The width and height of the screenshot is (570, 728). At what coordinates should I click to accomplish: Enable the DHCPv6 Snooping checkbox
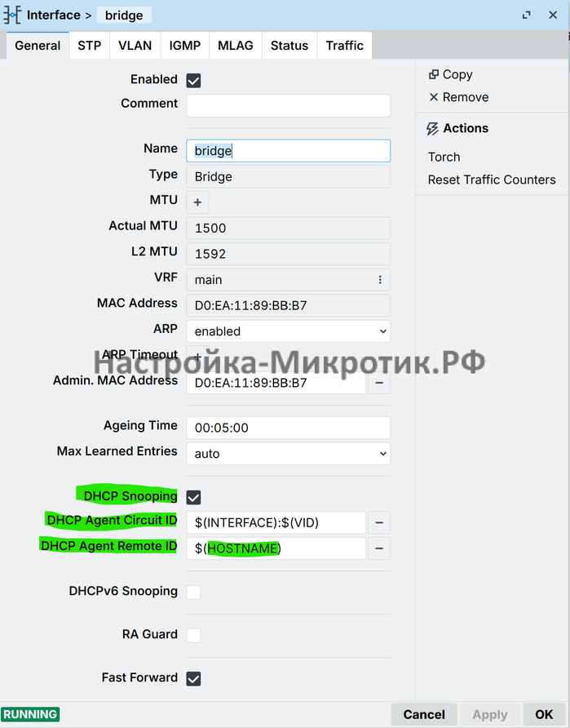(193, 592)
